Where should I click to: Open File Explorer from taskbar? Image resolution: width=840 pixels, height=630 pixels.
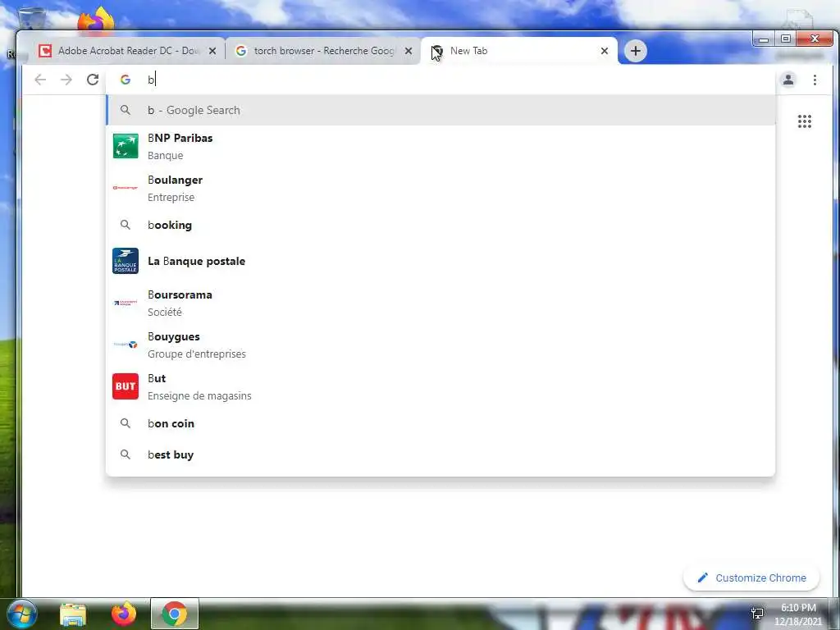(73, 614)
